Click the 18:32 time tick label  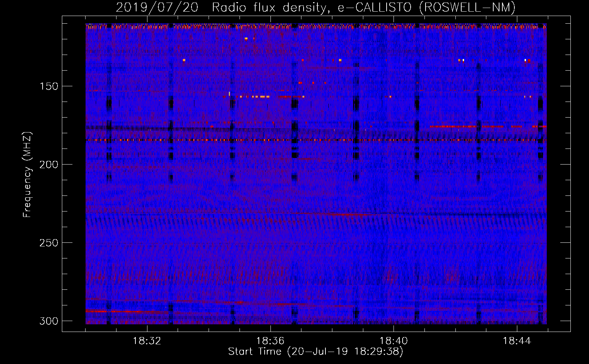pos(147,341)
